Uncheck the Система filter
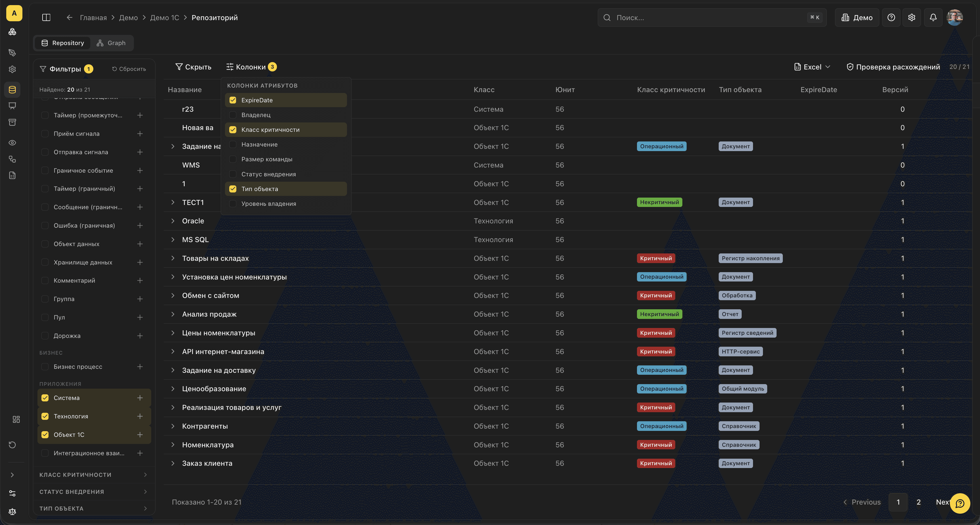Image resolution: width=980 pixels, height=525 pixels. coord(45,398)
